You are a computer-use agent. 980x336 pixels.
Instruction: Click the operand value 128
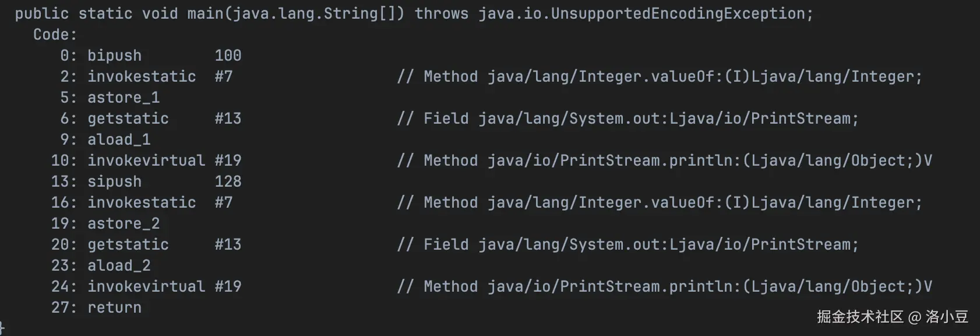[228, 181]
